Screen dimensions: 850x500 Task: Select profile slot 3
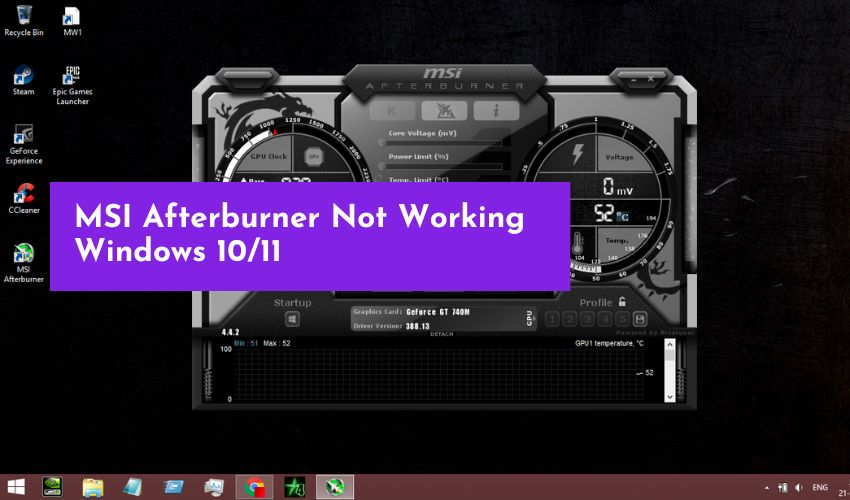coord(587,319)
